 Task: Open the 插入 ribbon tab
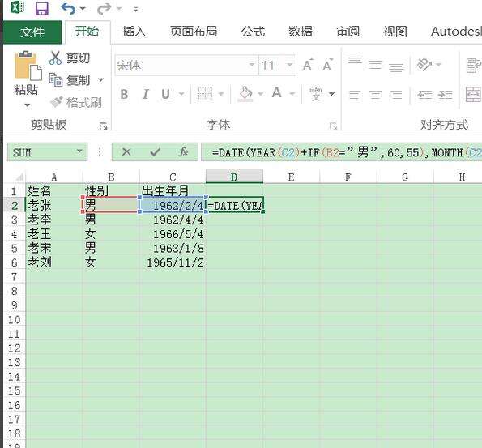(134, 32)
